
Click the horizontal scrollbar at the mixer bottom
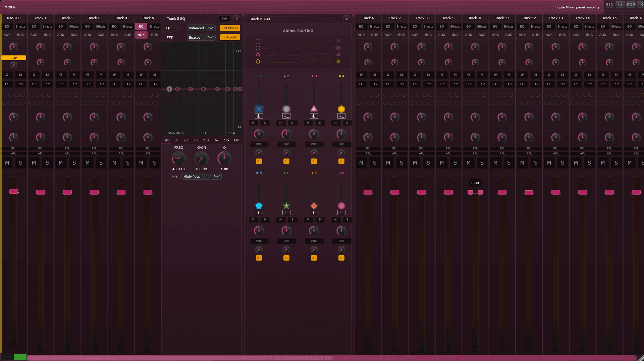click(179, 358)
